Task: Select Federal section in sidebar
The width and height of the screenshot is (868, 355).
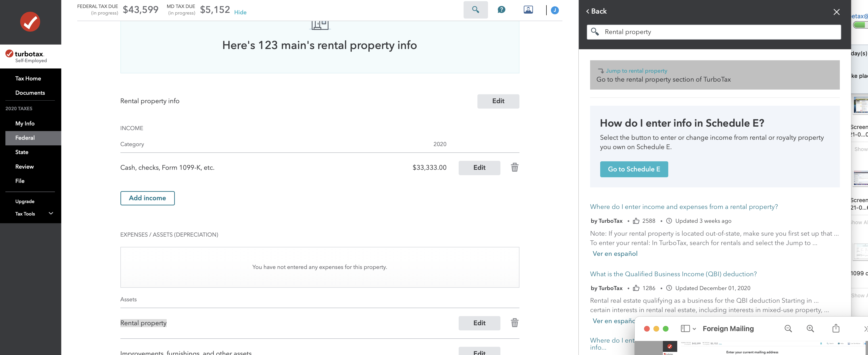Action: coord(33,138)
